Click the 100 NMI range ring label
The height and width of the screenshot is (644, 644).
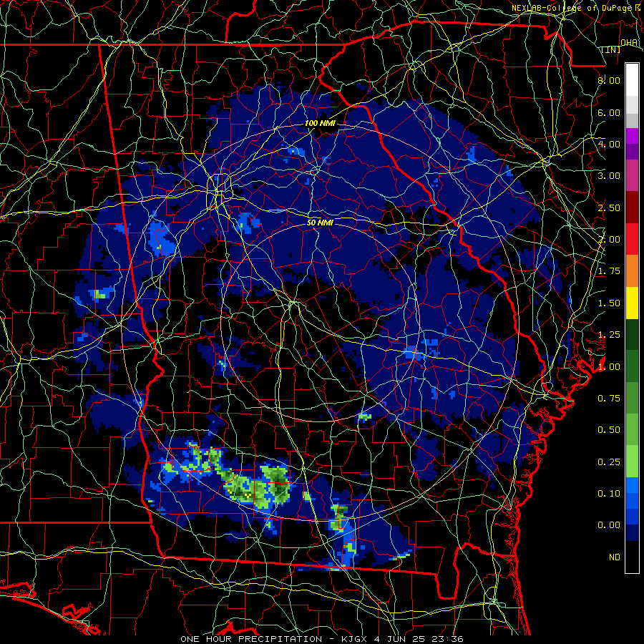320,123
